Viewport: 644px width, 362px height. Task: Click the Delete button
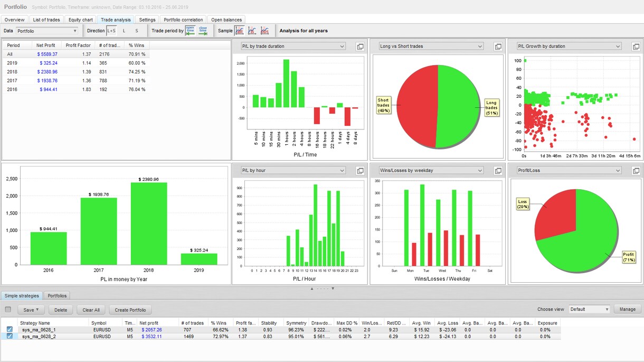click(x=61, y=310)
